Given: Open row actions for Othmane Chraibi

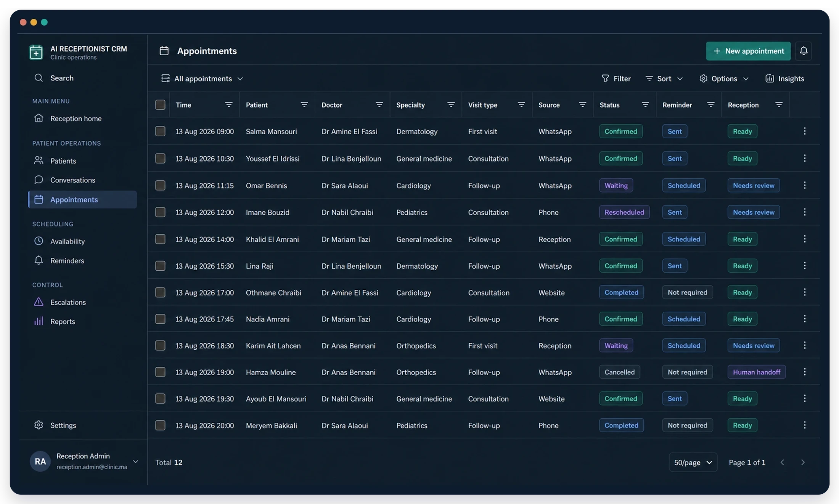Looking at the screenshot, I should click(x=805, y=292).
